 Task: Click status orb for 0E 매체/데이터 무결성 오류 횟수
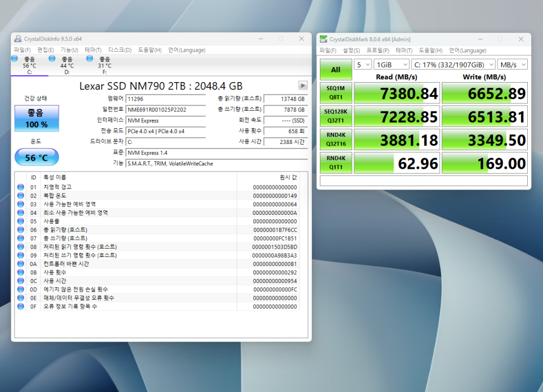click(21, 298)
